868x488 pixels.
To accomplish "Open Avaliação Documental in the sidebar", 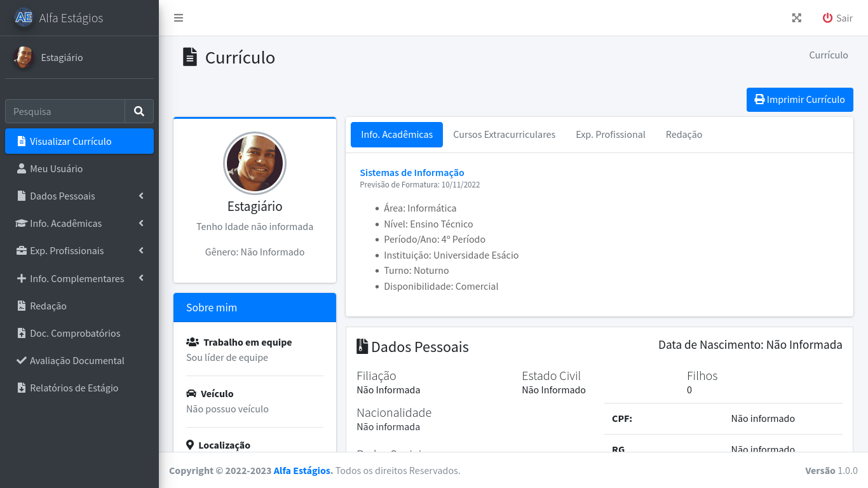I will tap(77, 360).
